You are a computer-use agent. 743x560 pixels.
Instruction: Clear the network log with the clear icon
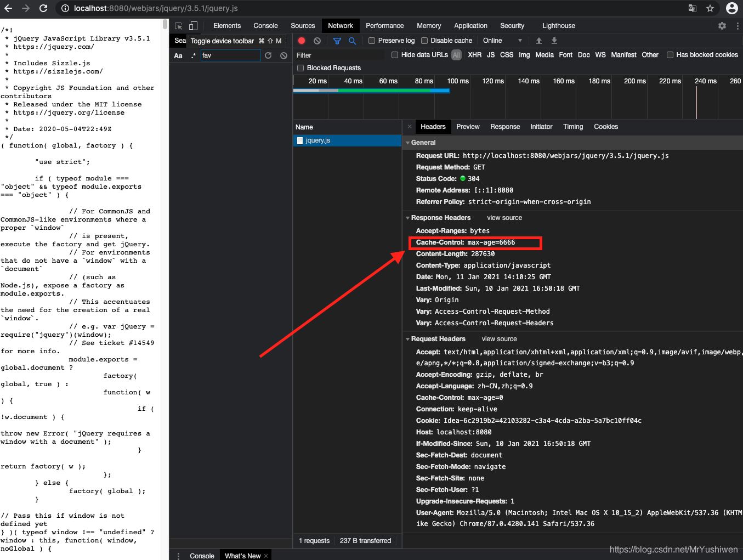317,41
